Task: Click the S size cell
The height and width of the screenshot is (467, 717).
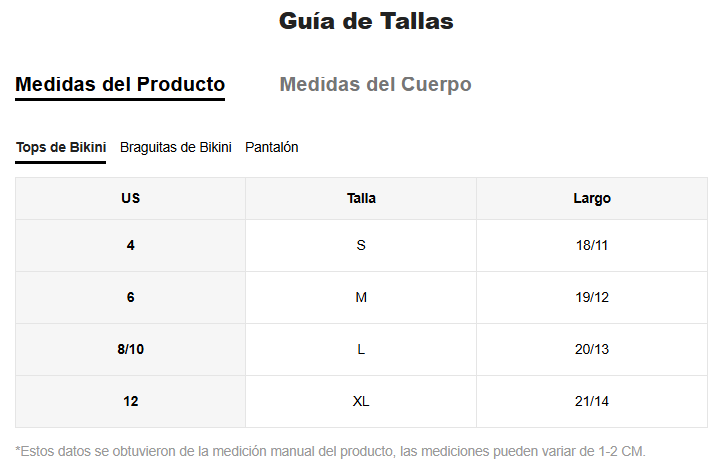Action: click(x=361, y=245)
